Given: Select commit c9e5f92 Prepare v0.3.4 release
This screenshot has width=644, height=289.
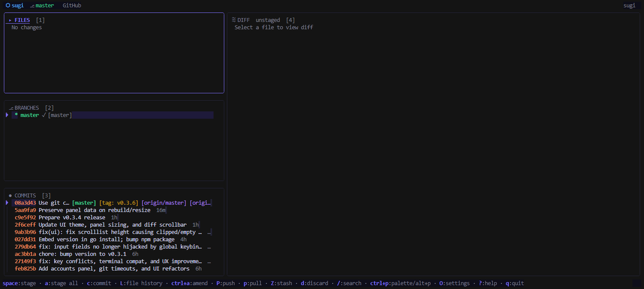Looking at the screenshot, I should [x=112, y=218].
